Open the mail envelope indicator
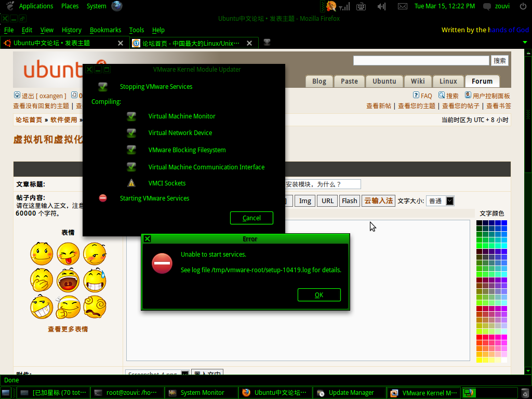 [x=403, y=6]
